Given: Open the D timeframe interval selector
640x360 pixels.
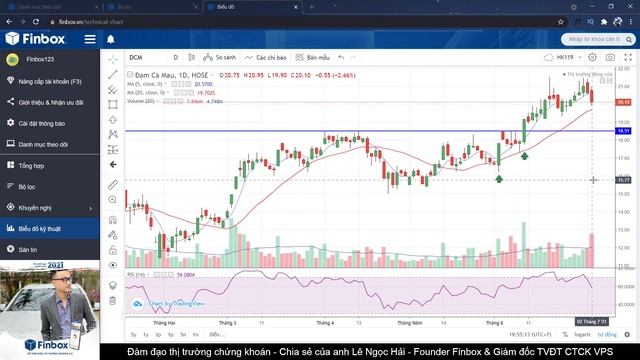Looking at the screenshot, I should pos(176,58).
